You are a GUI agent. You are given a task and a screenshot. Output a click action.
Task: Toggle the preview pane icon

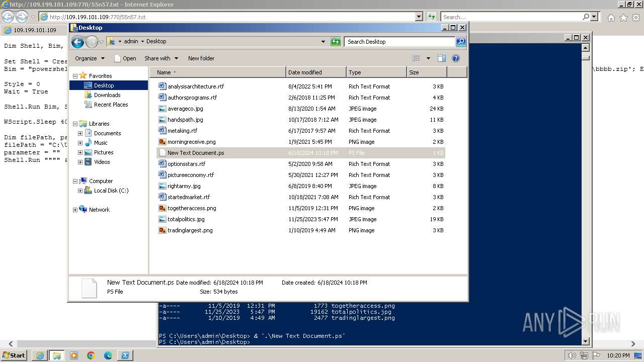[442, 58]
